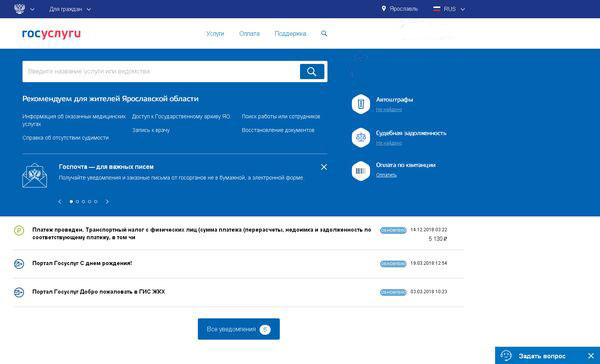The height and width of the screenshot is (364, 600).
Task: Open the 'Для граждан' dropdown
Action: point(70,9)
